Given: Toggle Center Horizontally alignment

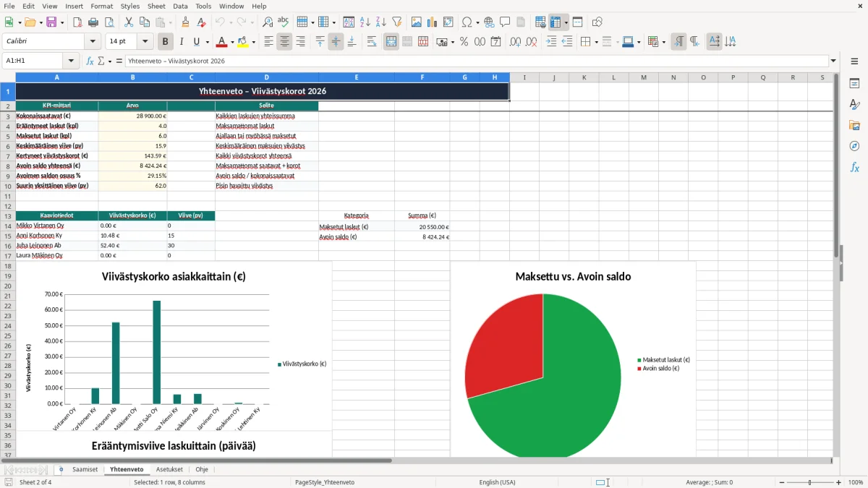Looking at the screenshot, I should pos(285,42).
